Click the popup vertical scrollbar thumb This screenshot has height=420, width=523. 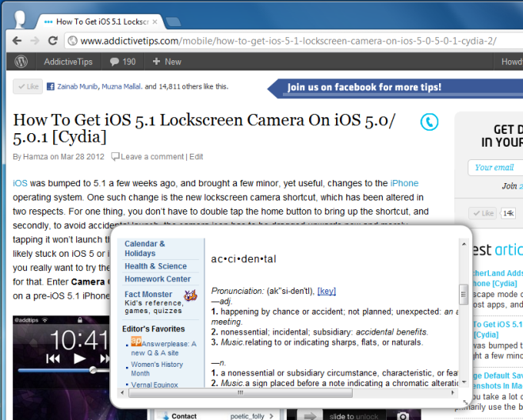464,294
